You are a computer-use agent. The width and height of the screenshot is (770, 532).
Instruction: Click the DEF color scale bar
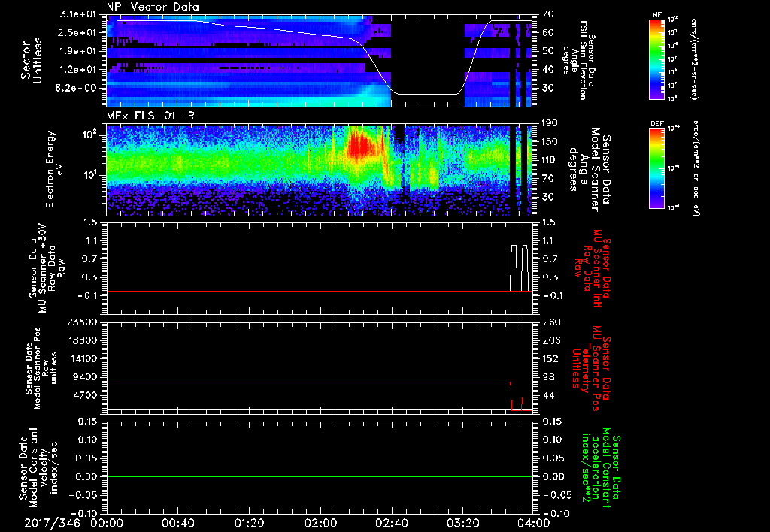[x=658, y=167]
